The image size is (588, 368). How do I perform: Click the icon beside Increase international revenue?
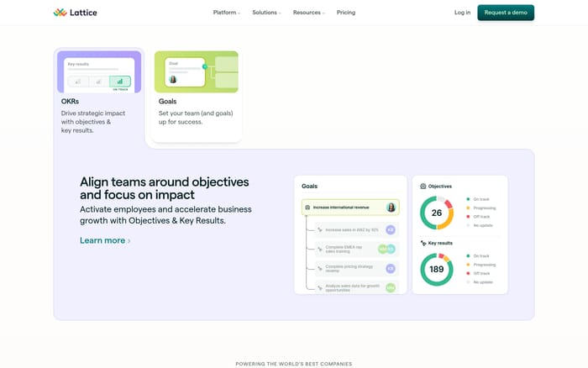[x=307, y=208]
